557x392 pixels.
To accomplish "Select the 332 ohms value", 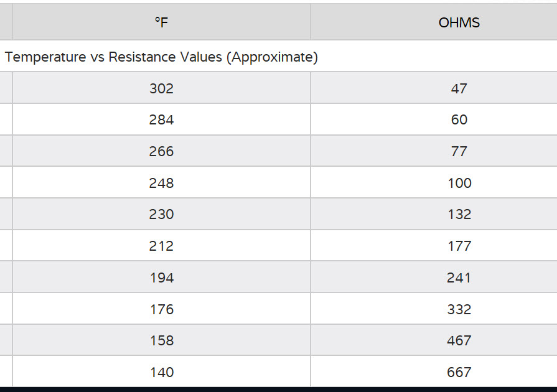I will (459, 309).
